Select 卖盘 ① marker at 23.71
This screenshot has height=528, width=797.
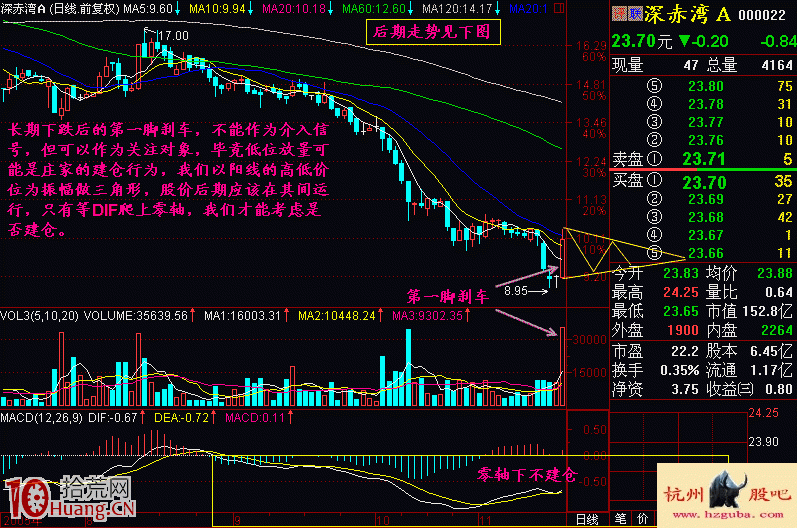point(654,159)
